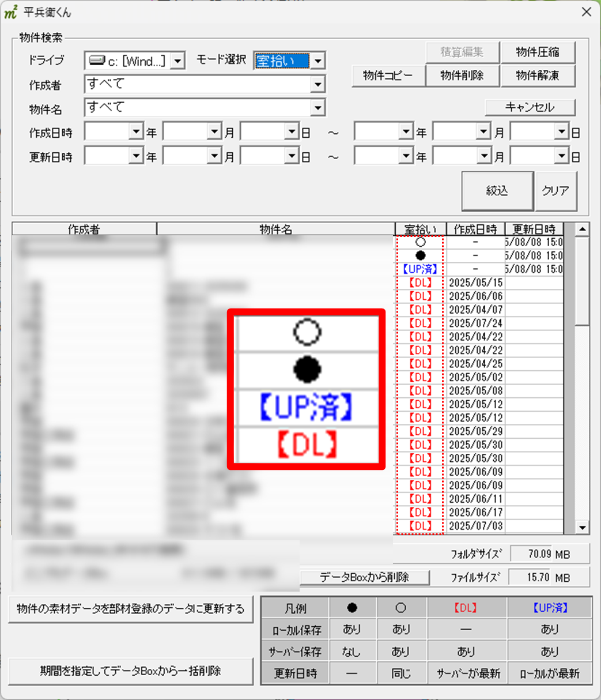The image size is (601, 700).
Task: Click 期間を指定してデータBoxから一括削除 button
Action: (131, 671)
